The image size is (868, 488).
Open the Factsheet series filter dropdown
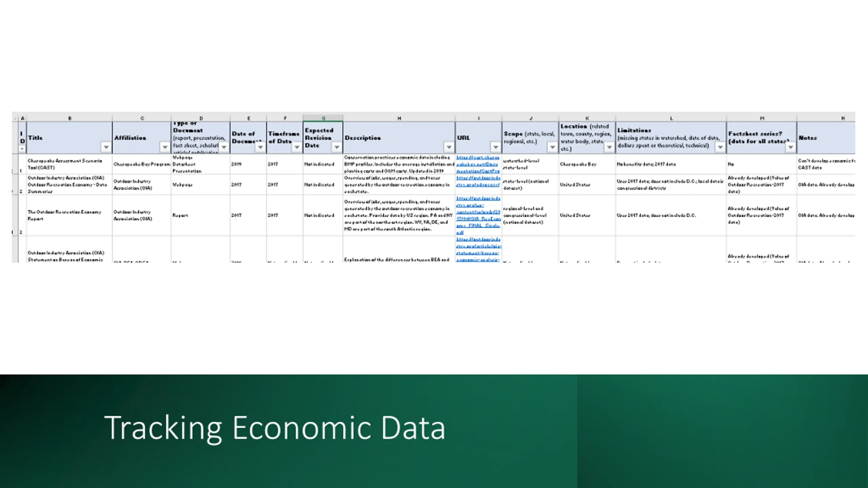pos(790,147)
